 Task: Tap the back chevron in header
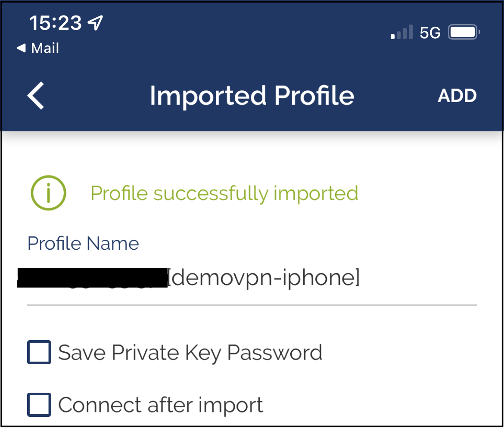36,96
